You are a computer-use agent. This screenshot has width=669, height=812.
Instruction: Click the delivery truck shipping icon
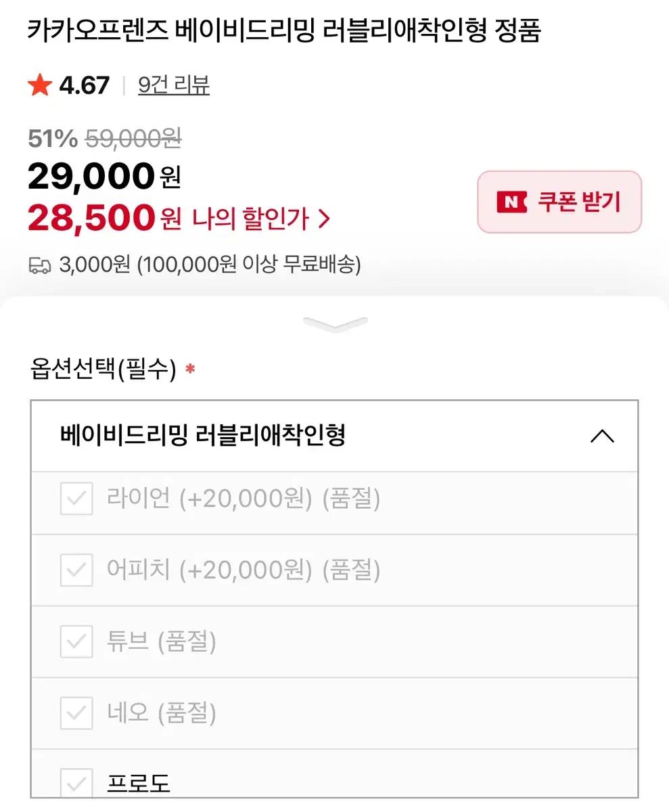pyautogui.click(x=40, y=265)
